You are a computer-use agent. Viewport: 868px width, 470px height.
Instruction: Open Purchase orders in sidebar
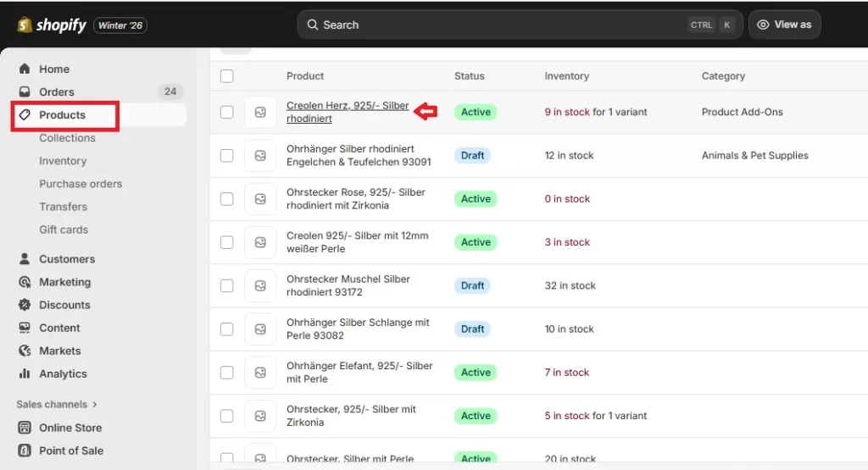[x=81, y=184]
